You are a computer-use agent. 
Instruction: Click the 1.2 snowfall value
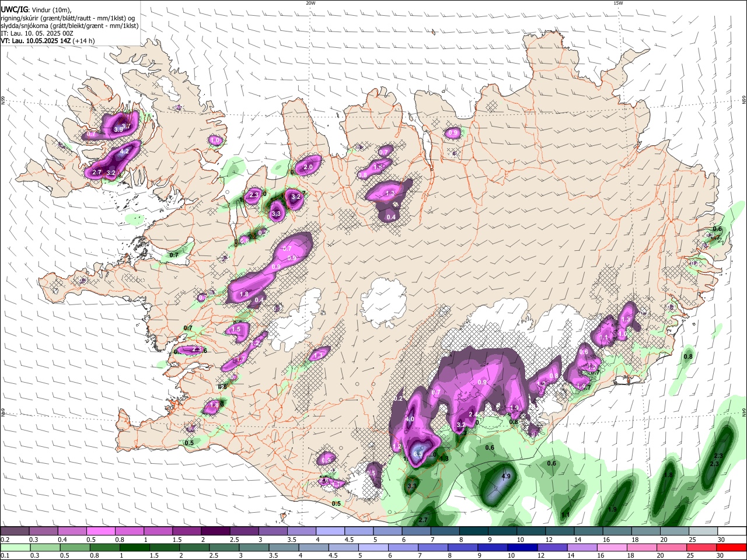point(397,446)
